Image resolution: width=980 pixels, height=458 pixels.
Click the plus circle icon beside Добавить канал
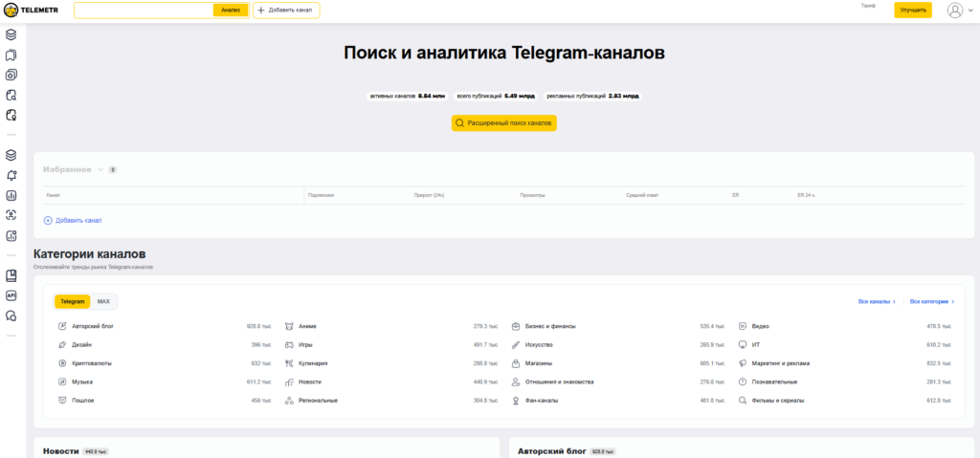click(x=48, y=221)
